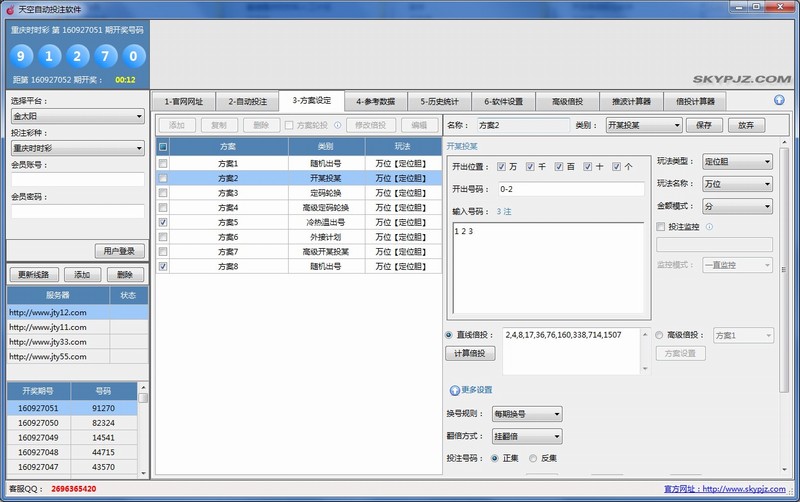Image resolution: width=800 pixels, height=502 pixels.
Task: Click the app logo in the title bar
Action: coord(9,8)
